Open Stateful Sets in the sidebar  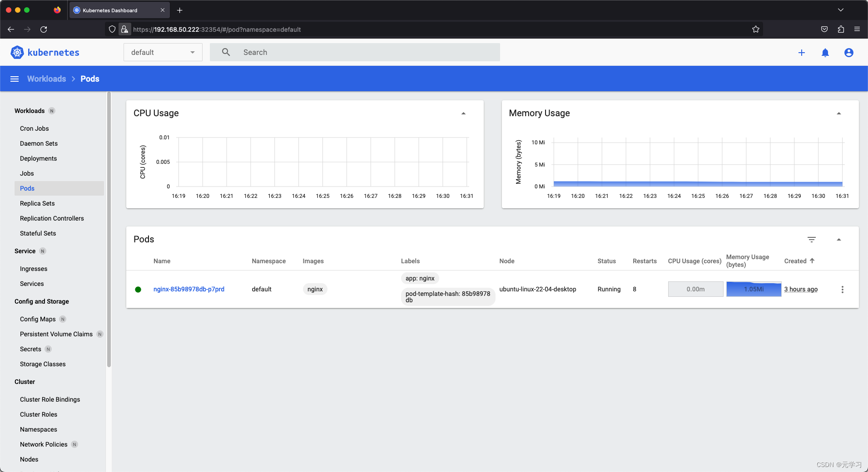(x=38, y=233)
